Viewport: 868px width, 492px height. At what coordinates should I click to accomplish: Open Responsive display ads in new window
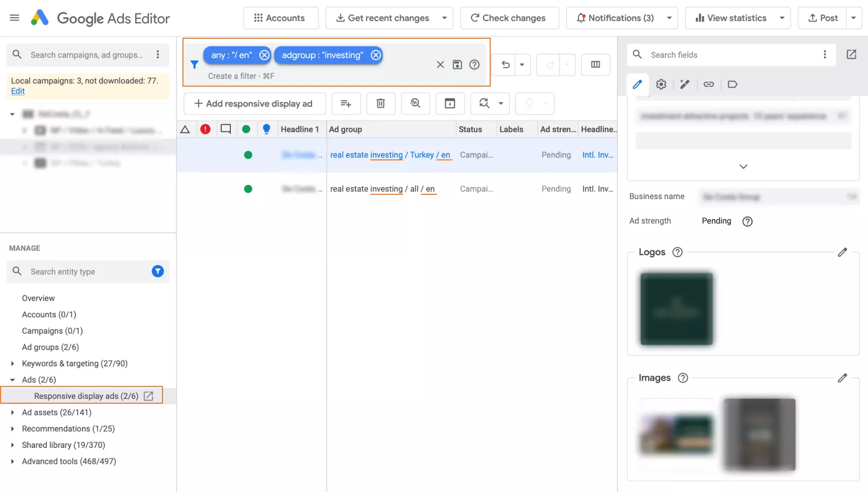click(149, 396)
